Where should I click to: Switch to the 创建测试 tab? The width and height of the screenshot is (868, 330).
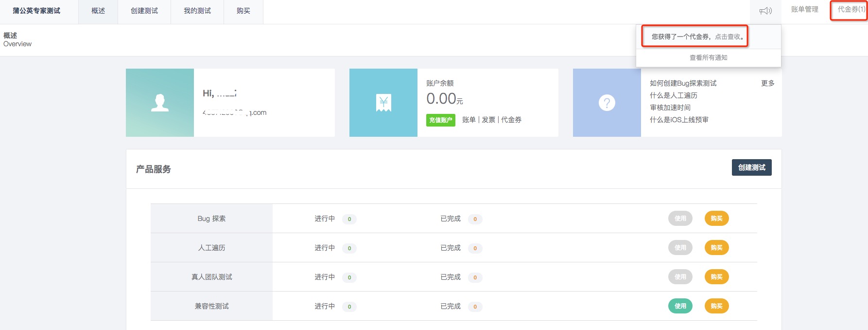pyautogui.click(x=144, y=11)
